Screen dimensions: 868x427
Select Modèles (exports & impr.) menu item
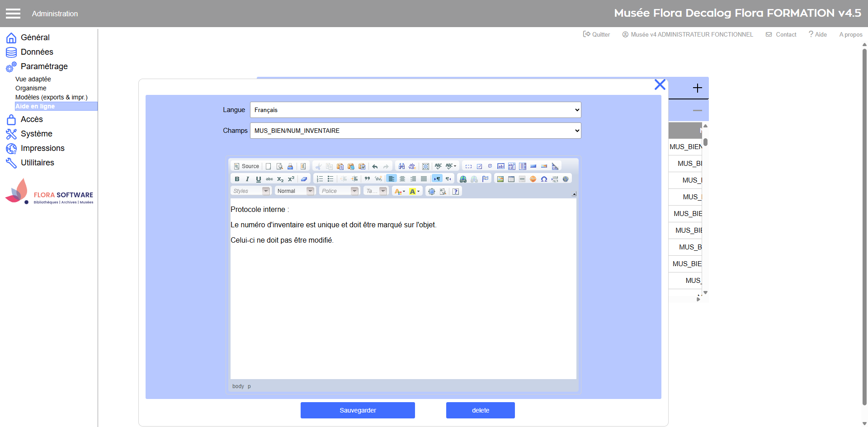51,97
